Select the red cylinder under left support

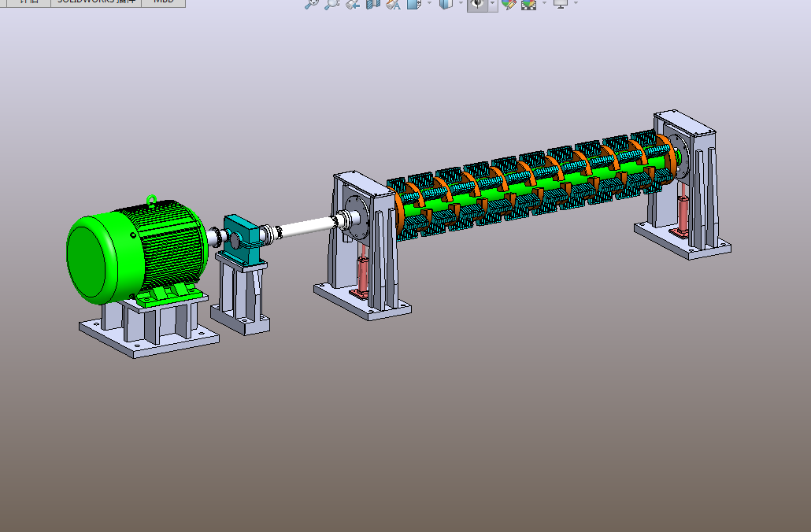point(362,276)
